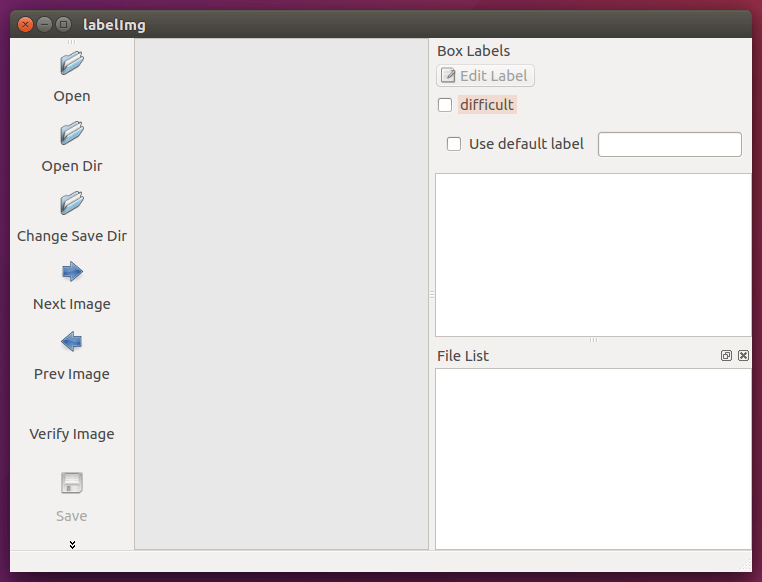Select the Change Save Dir icon
Screen dimensions: 762x582
pyautogui.click(x=72, y=203)
